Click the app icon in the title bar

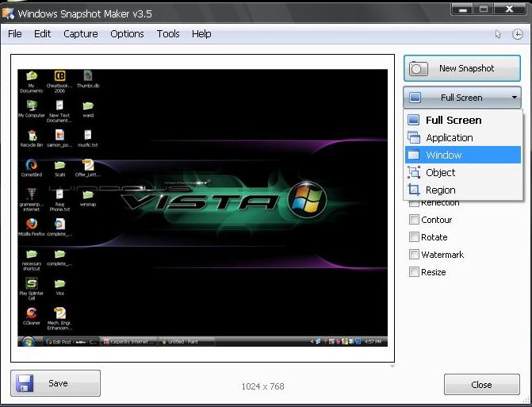point(8,13)
